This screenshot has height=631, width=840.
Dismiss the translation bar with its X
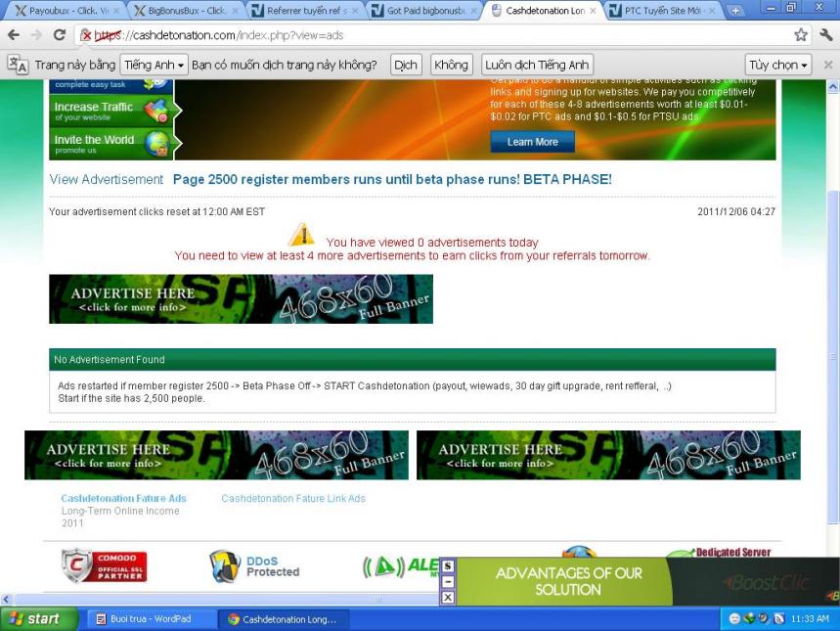pyautogui.click(x=827, y=65)
